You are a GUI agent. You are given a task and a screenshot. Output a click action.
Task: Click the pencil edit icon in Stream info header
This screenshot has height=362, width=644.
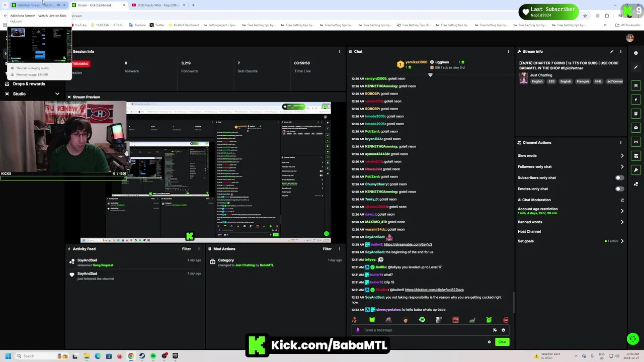point(612,51)
